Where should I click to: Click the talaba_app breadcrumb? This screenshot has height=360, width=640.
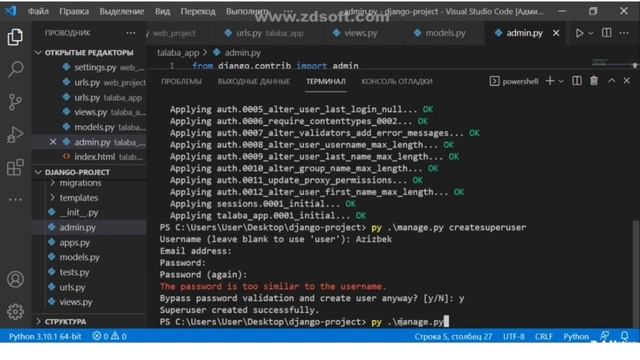pos(178,53)
